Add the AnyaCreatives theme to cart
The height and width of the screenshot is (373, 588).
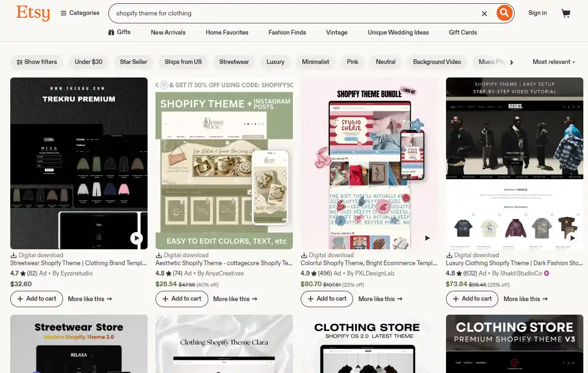click(182, 299)
